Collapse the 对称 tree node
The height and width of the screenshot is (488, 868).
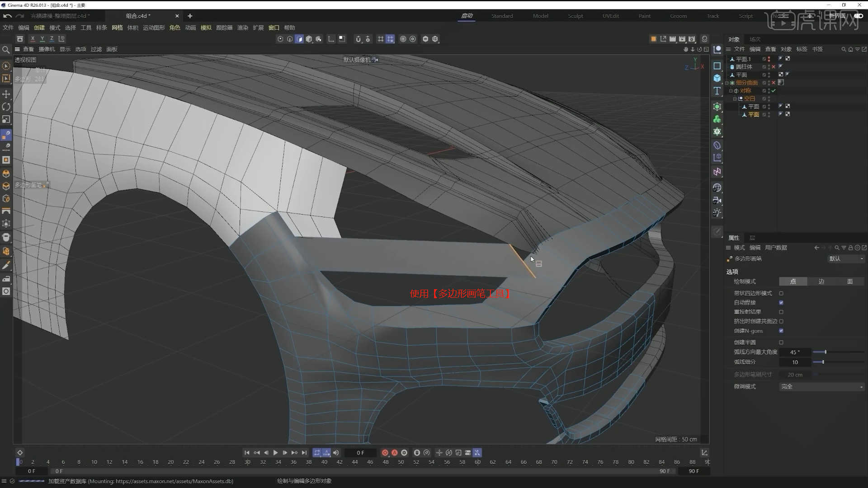click(x=731, y=91)
